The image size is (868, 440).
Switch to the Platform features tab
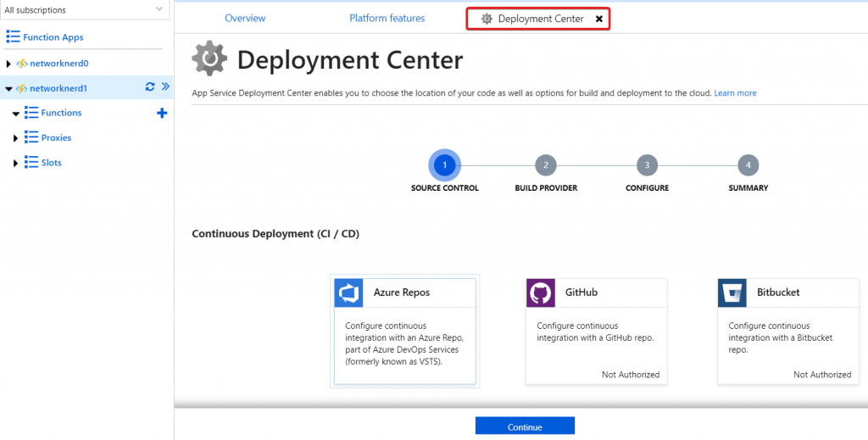[x=387, y=19]
